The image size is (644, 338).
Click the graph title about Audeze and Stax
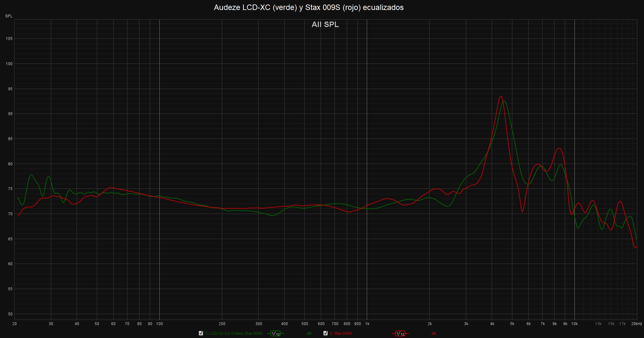tap(308, 7)
